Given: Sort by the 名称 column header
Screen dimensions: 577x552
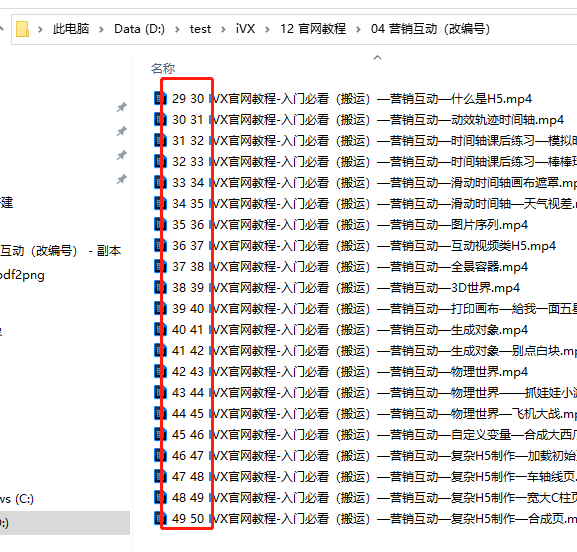Looking at the screenshot, I should tap(163, 68).
